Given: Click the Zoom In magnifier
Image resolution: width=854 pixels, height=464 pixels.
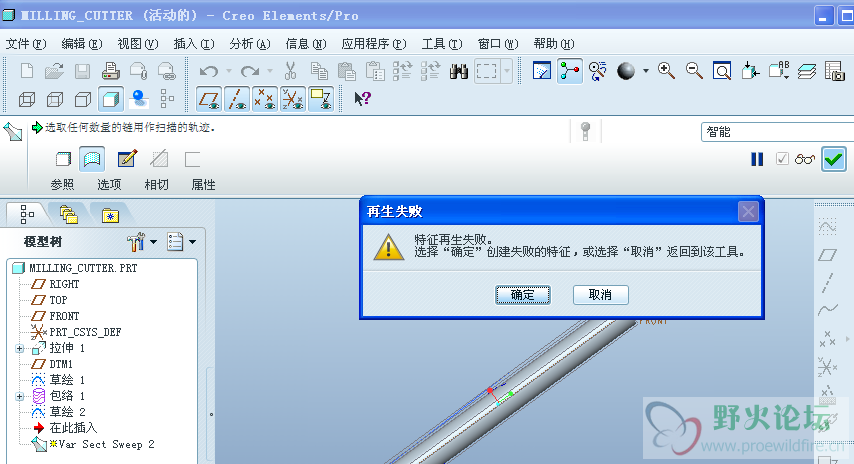Looking at the screenshot, I should (666, 71).
